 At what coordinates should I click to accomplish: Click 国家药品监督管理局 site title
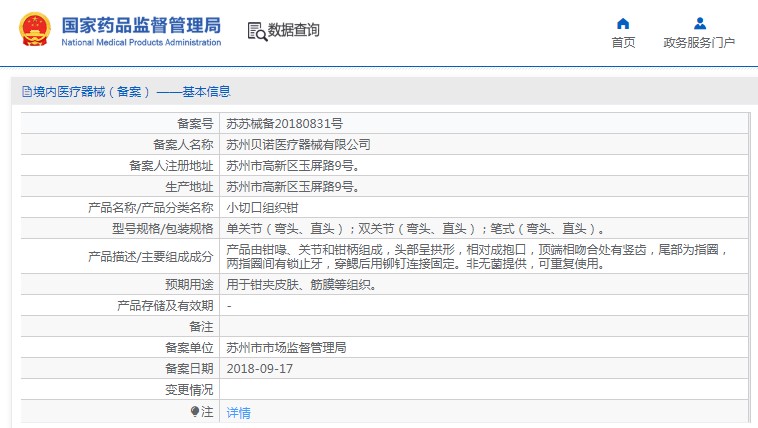[141, 25]
